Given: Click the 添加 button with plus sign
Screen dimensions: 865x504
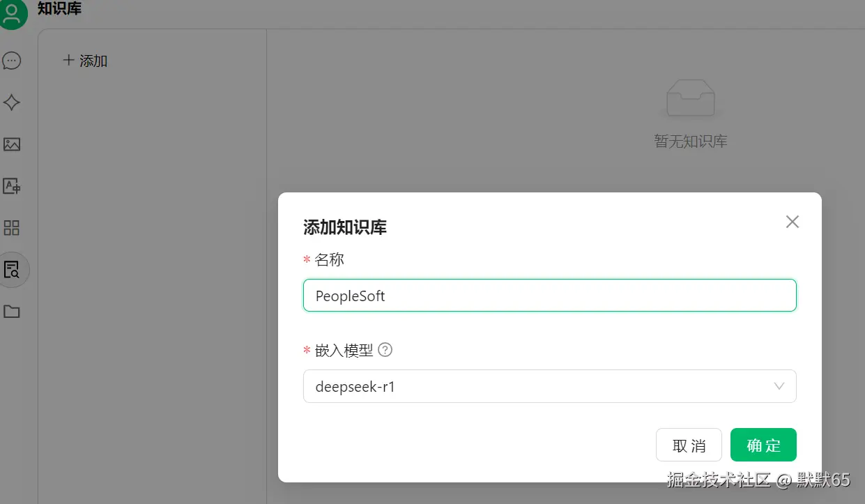Looking at the screenshot, I should click(85, 61).
